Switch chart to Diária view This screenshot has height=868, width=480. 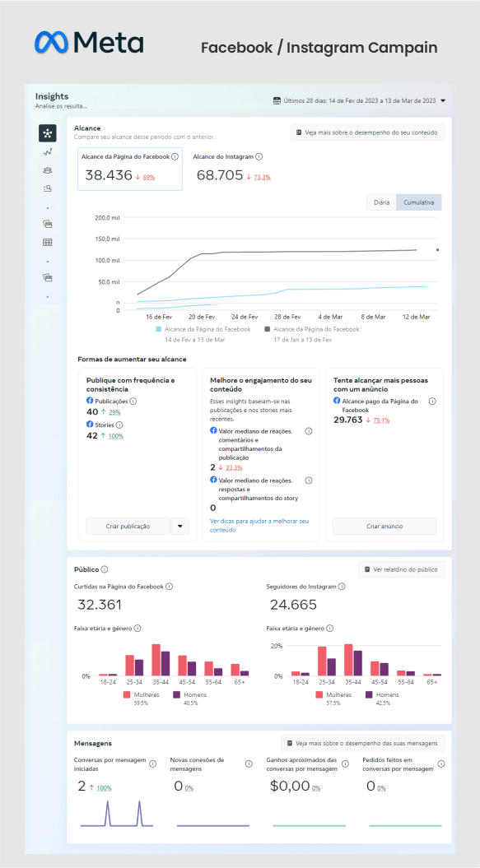point(381,202)
